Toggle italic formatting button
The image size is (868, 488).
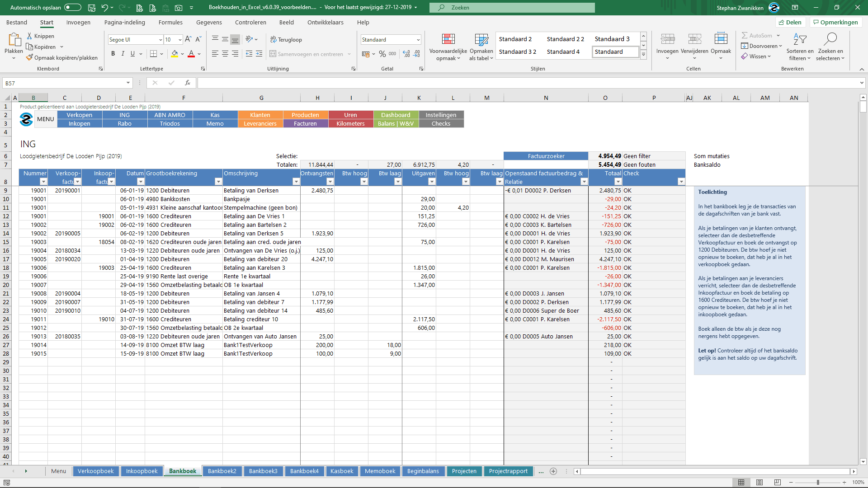[x=123, y=54]
